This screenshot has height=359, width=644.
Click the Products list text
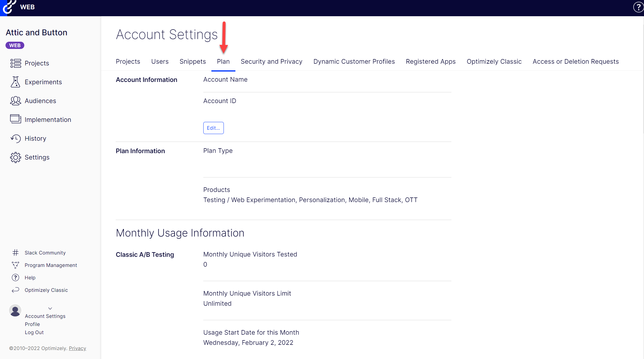pos(310,200)
